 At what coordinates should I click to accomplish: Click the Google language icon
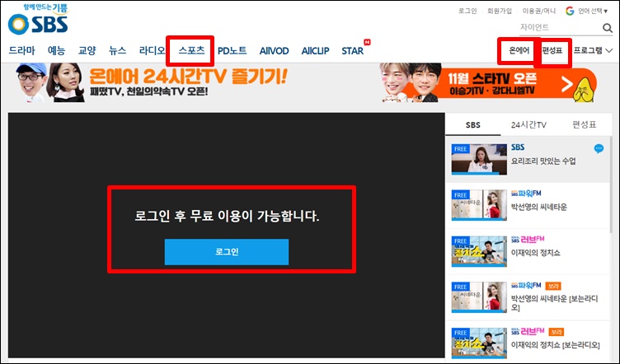click(570, 11)
